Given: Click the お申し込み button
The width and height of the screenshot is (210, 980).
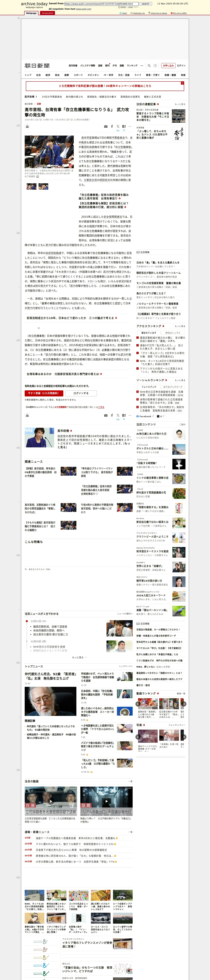Looking at the screenshot, I should 168,65.
